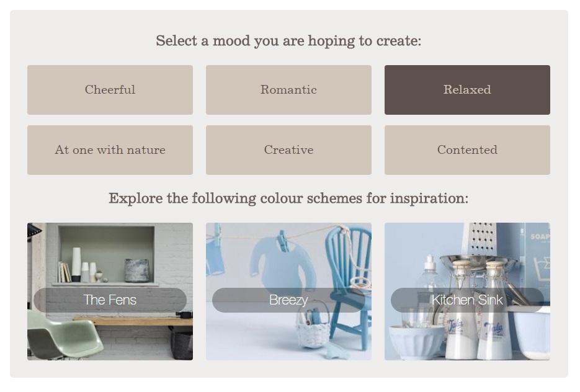Click the 'Explore the following colour schemes' heading
The image size is (580, 392).
pos(288,198)
